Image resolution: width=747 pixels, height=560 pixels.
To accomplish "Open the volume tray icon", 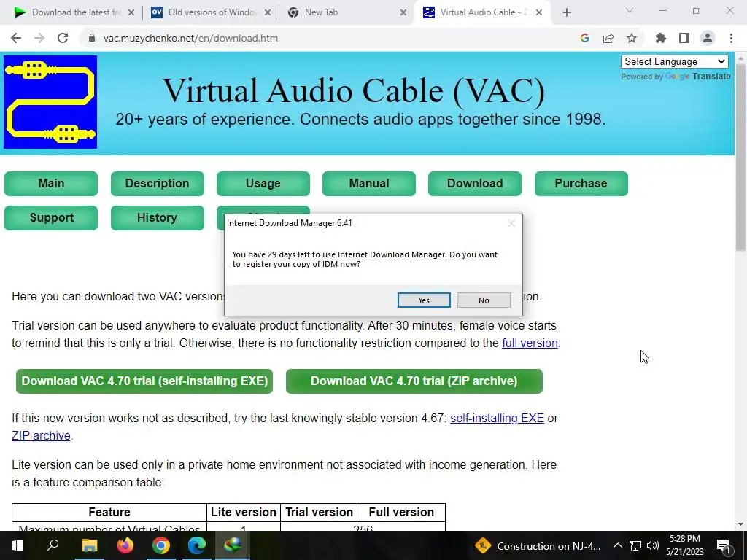I will (653, 545).
